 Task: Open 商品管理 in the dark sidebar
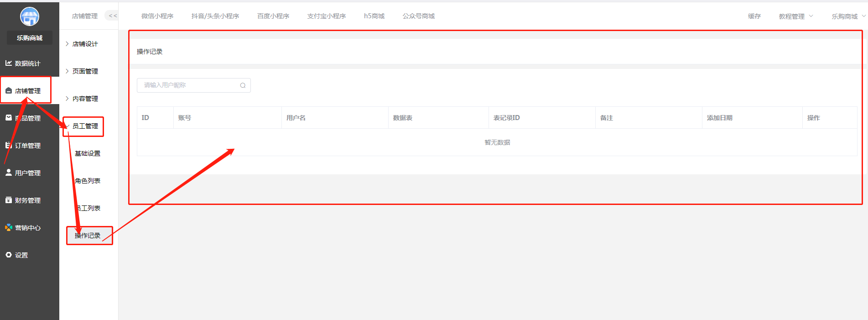click(x=27, y=118)
